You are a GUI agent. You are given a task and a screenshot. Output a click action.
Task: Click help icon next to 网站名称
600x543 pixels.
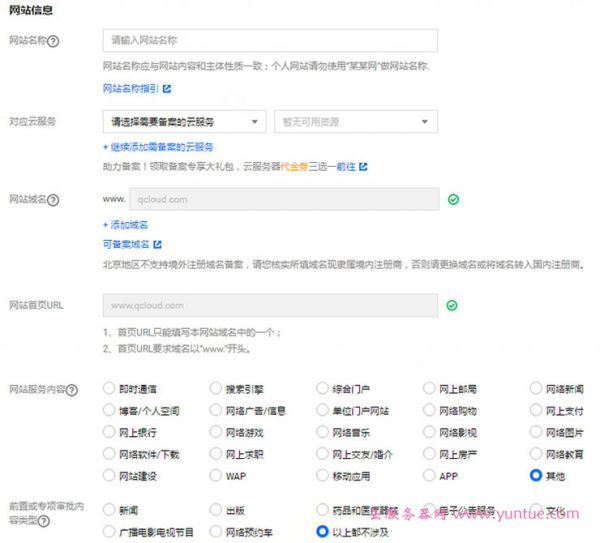click(x=53, y=41)
